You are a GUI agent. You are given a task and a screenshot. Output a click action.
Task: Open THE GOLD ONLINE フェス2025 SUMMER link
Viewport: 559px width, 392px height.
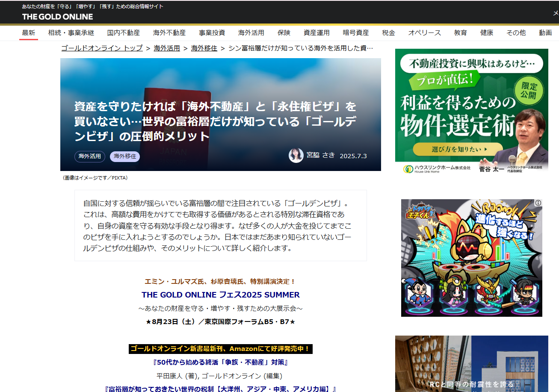[x=221, y=295]
